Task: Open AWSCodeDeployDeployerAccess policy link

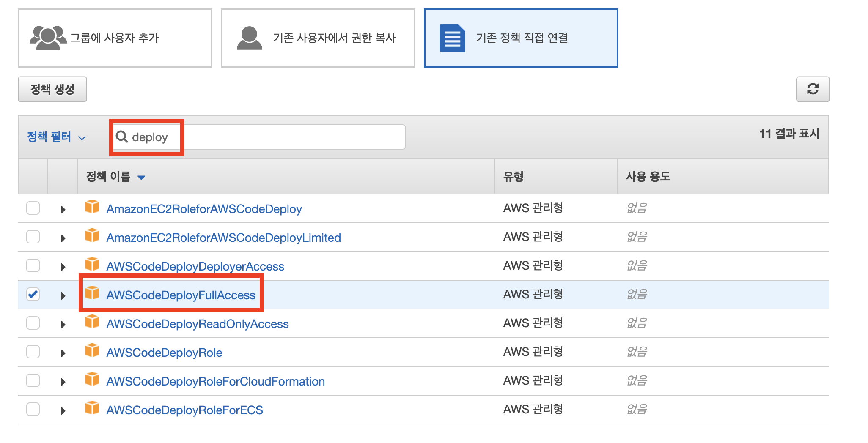Action: click(195, 266)
